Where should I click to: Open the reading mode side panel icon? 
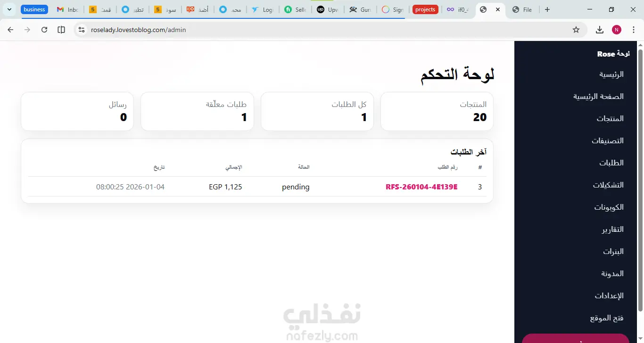pyautogui.click(x=61, y=30)
